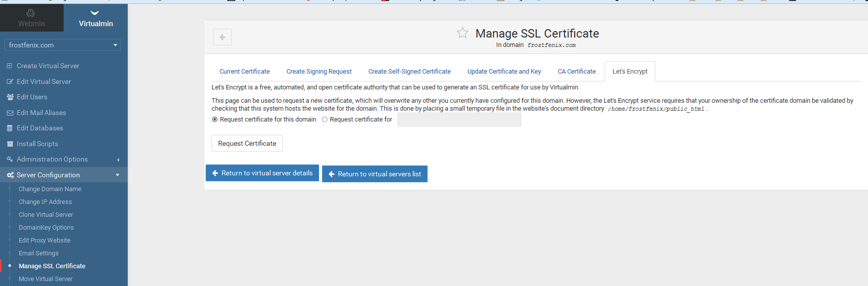
Task: Click frostfenix.com domain text under title
Action: point(551,45)
